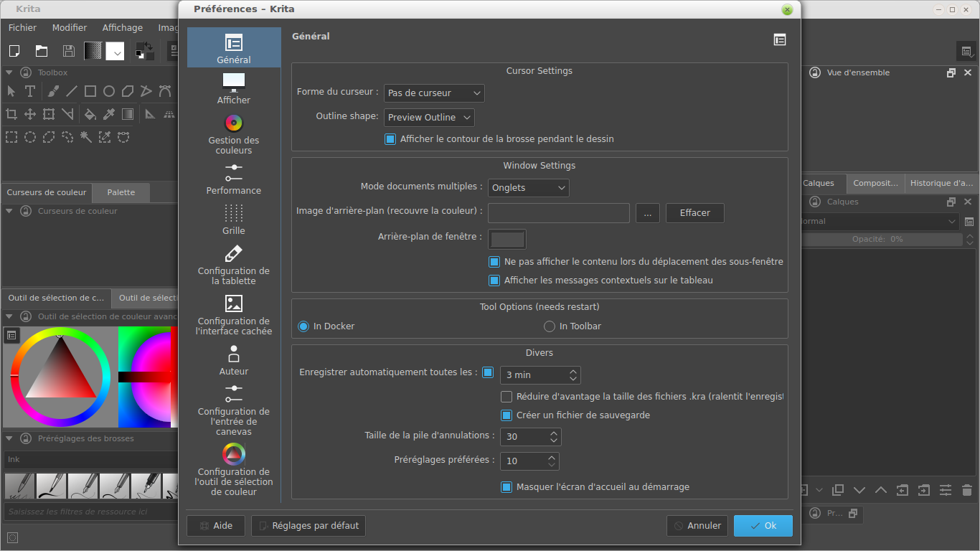Open the Forme du curseur dropdown
Image resolution: width=980 pixels, height=551 pixels.
[434, 93]
